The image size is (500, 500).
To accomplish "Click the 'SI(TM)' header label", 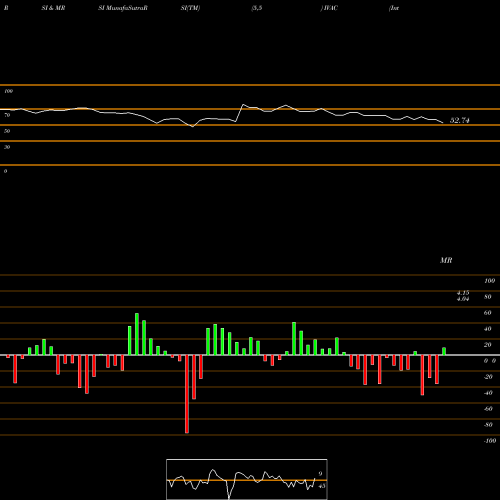I will (190, 8).
